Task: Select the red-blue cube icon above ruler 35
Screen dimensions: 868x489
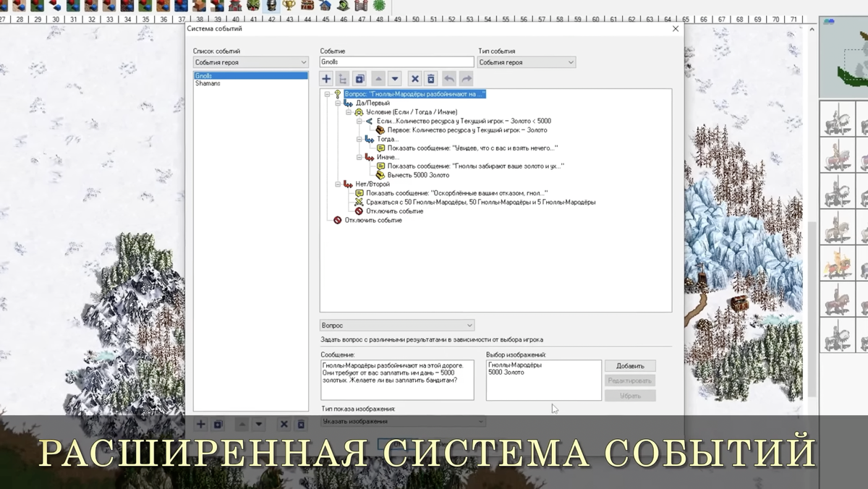Action: pos(146,7)
